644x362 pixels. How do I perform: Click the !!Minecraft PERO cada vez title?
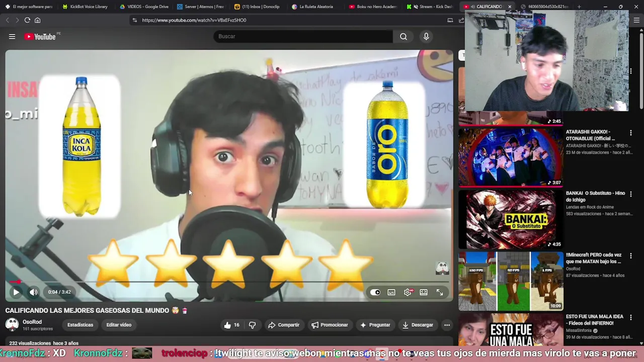pyautogui.click(x=594, y=258)
